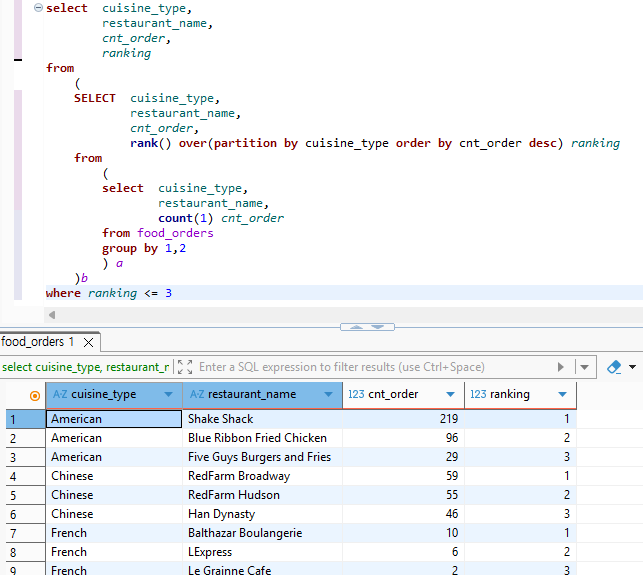Click the query text shown left of the filter box

[85, 367]
